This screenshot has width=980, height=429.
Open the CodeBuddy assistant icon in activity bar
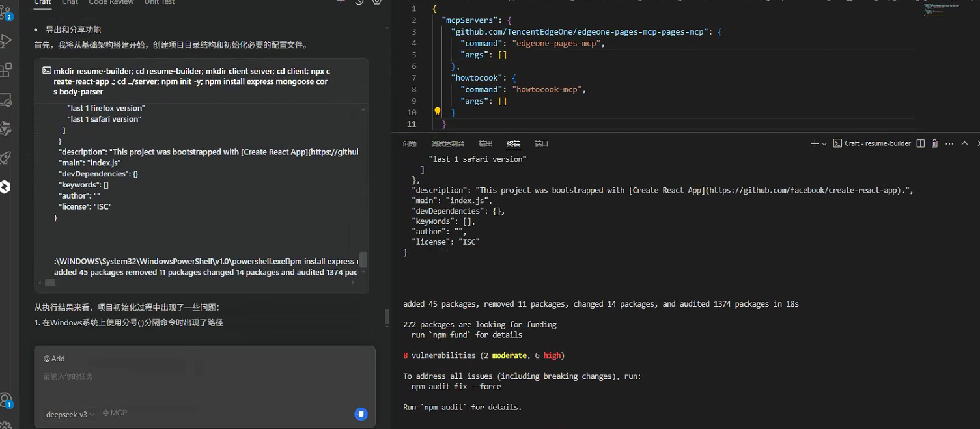click(5, 187)
